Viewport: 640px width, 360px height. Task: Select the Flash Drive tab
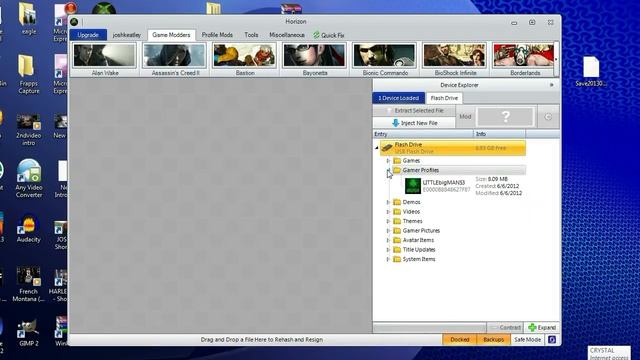444,98
